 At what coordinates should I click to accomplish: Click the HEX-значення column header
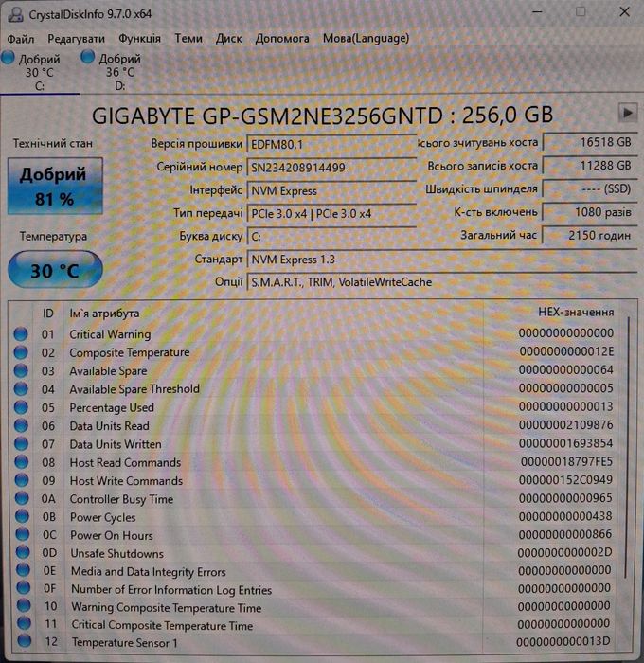click(x=576, y=312)
